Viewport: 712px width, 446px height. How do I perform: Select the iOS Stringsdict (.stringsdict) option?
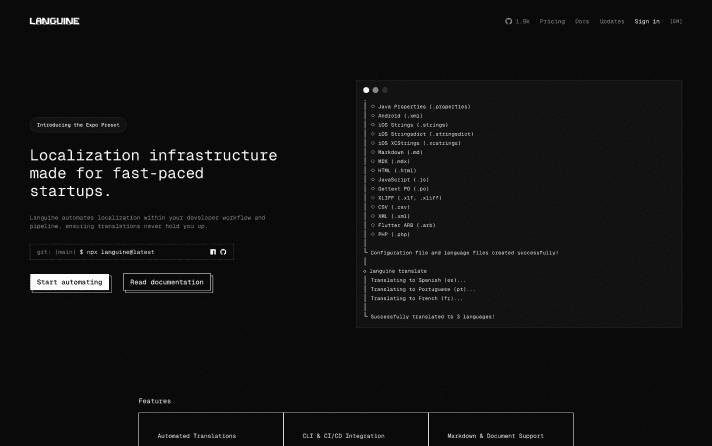pyautogui.click(x=422, y=134)
